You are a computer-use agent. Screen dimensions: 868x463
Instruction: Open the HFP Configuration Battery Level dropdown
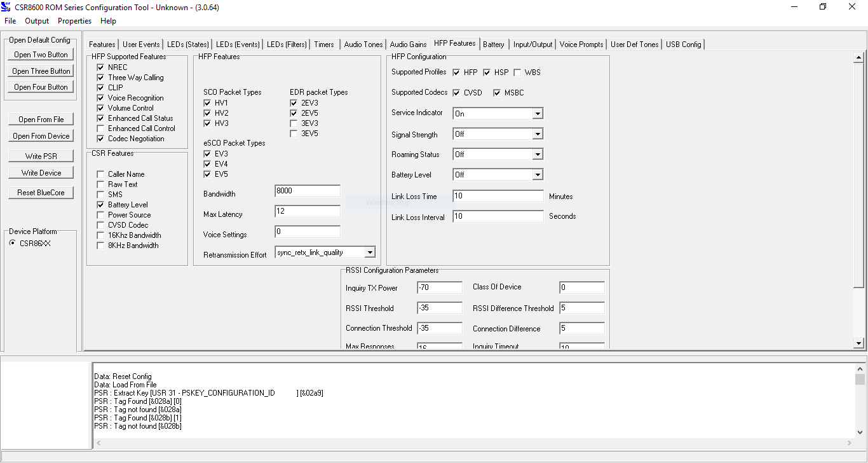pos(498,175)
